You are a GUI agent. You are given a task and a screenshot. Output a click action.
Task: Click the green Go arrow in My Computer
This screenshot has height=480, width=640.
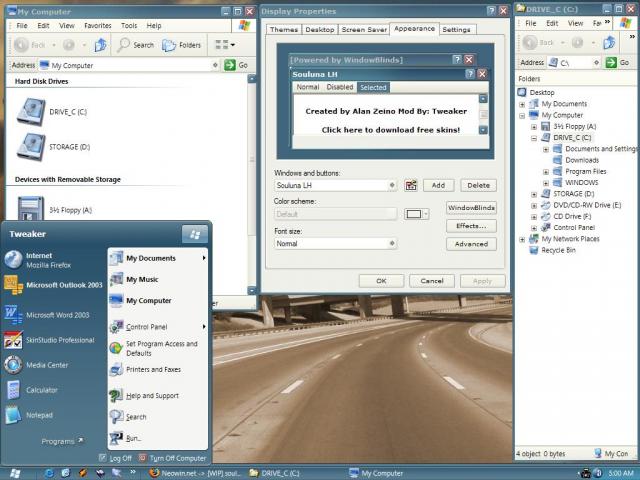coord(230,65)
